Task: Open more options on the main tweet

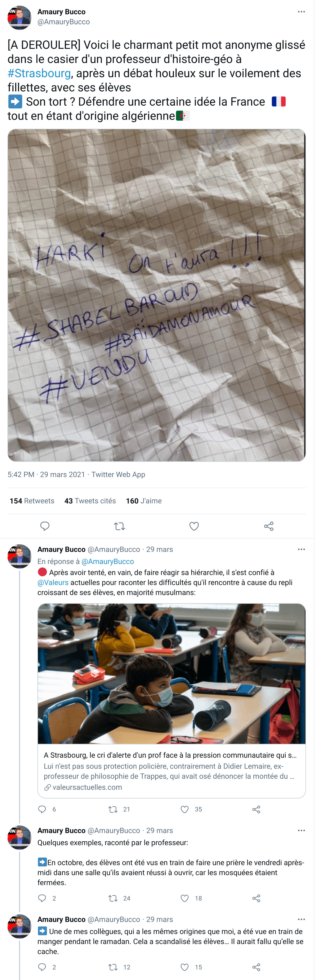Action: pos(301,12)
